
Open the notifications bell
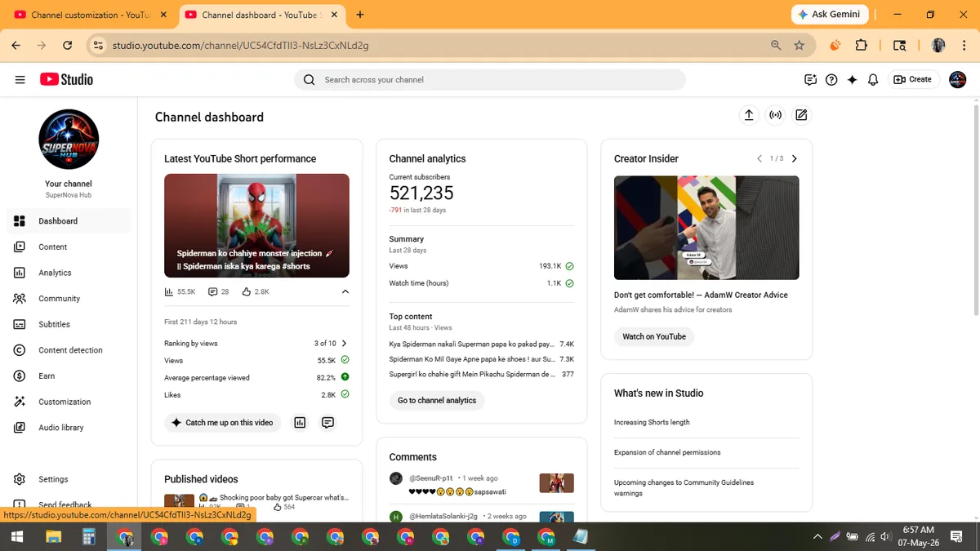(873, 80)
